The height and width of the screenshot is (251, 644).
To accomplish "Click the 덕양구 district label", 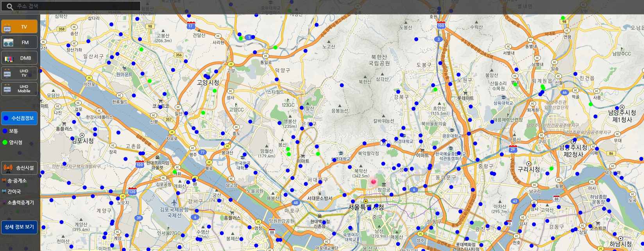I will pos(283,70).
